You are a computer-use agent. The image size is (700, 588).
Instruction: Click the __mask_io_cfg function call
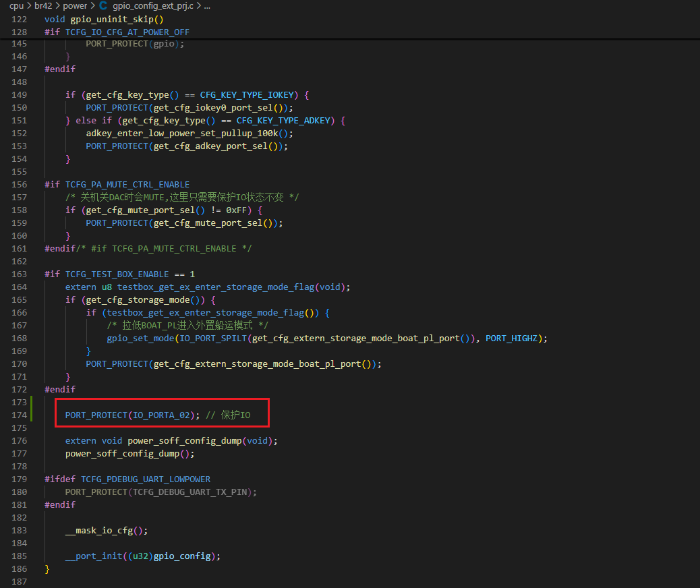click(99, 531)
